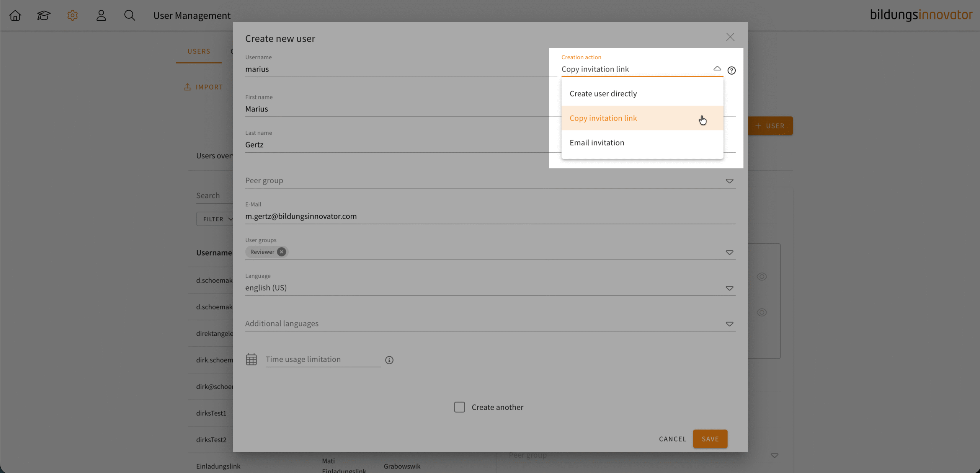Open the graduation cap learning icon
This screenshot has width=980, height=473.
click(44, 16)
